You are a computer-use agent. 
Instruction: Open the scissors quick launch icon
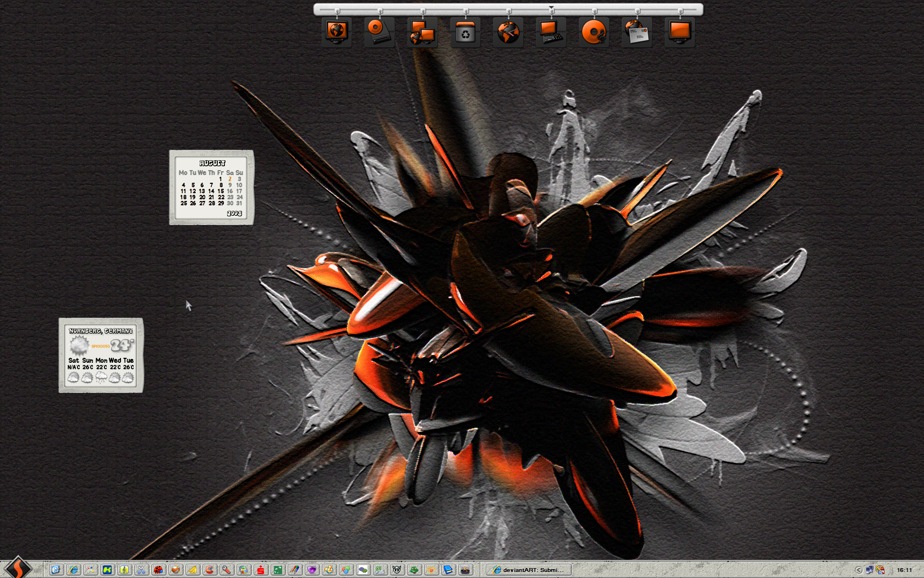pyautogui.click(x=141, y=570)
